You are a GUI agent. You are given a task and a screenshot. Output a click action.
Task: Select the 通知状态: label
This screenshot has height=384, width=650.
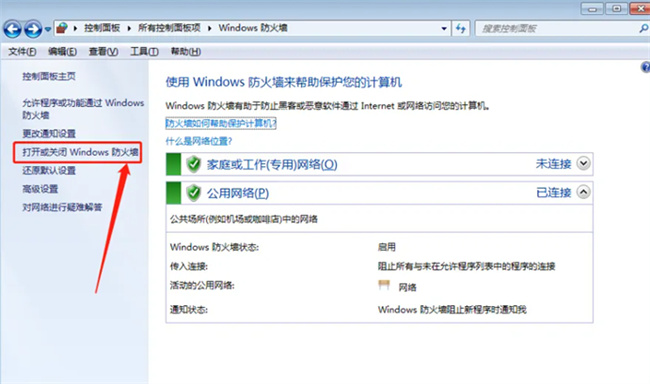tap(189, 309)
